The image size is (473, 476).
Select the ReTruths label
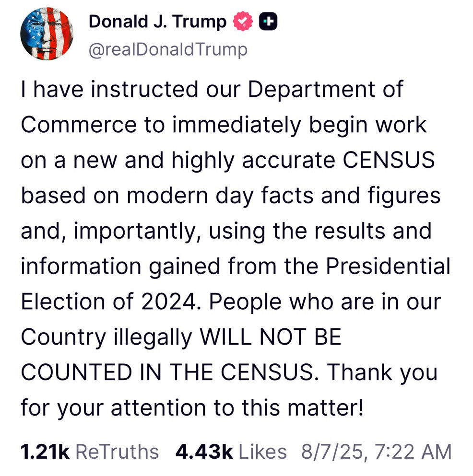[118, 452]
